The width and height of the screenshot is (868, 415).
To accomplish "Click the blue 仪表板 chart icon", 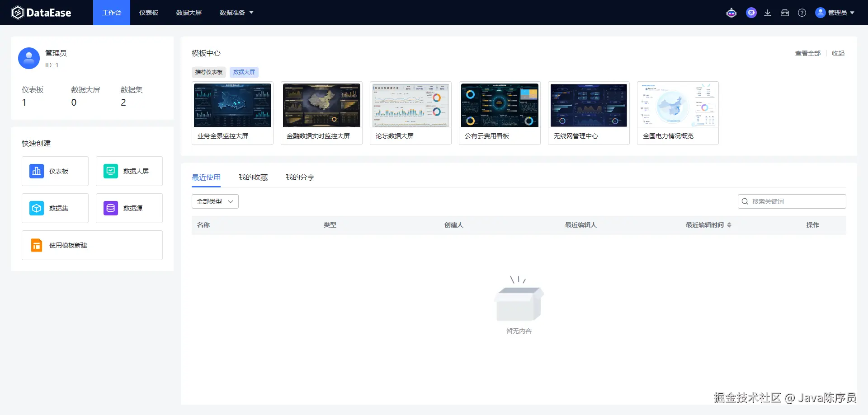I will (x=37, y=171).
